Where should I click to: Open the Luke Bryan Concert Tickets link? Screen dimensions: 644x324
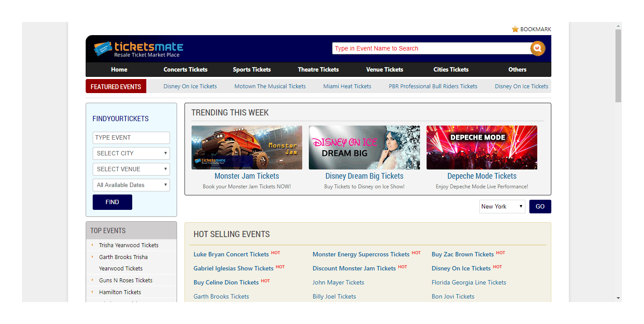pyautogui.click(x=231, y=254)
